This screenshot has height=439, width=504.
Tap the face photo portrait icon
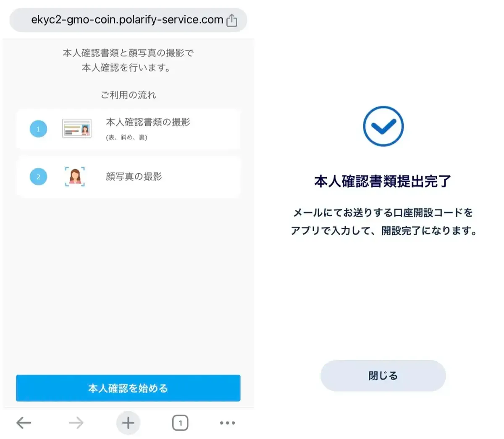[x=75, y=177]
